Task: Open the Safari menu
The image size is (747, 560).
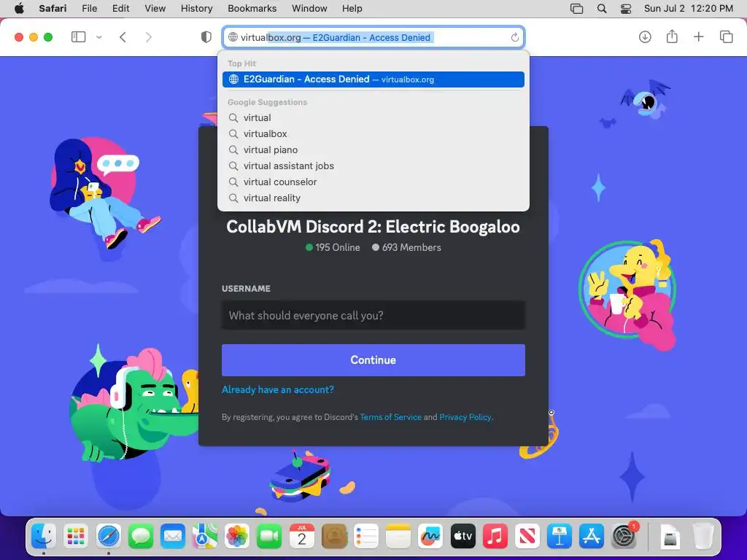Action: pyautogui.click(x=53, y=9)
